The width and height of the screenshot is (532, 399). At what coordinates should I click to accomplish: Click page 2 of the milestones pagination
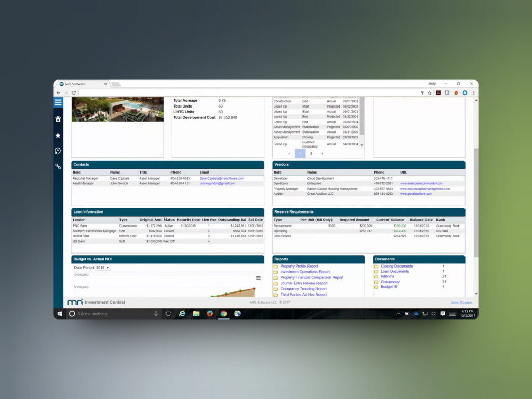coord(311,154)
